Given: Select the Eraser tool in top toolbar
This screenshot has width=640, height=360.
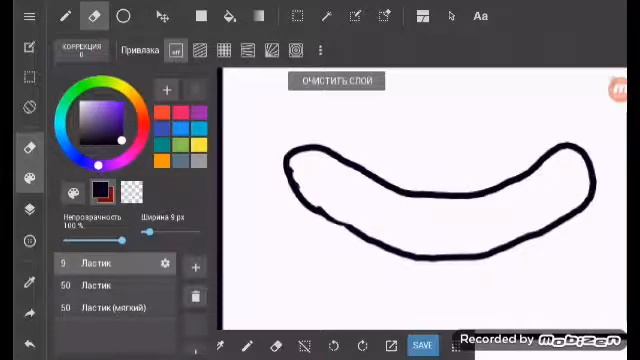Looking at the screenshot, I should (94, 16).
